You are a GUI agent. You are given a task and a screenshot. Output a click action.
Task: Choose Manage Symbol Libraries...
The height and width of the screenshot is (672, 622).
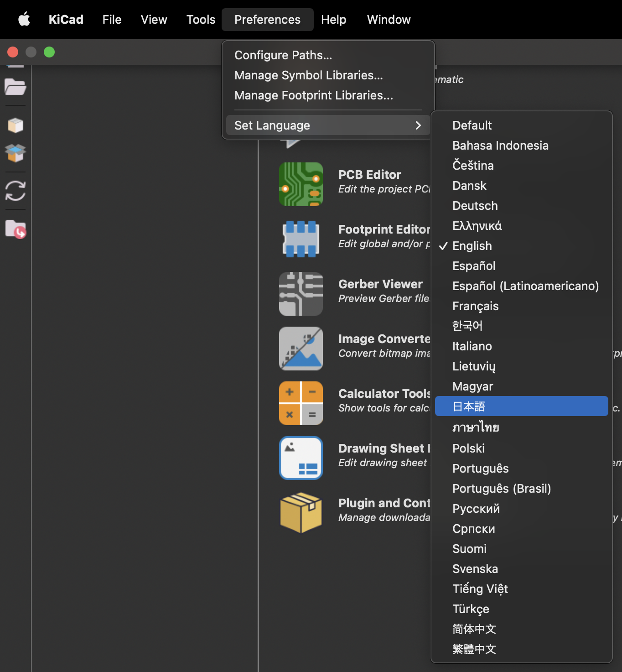pyautogui.click(x=328, y=75)
